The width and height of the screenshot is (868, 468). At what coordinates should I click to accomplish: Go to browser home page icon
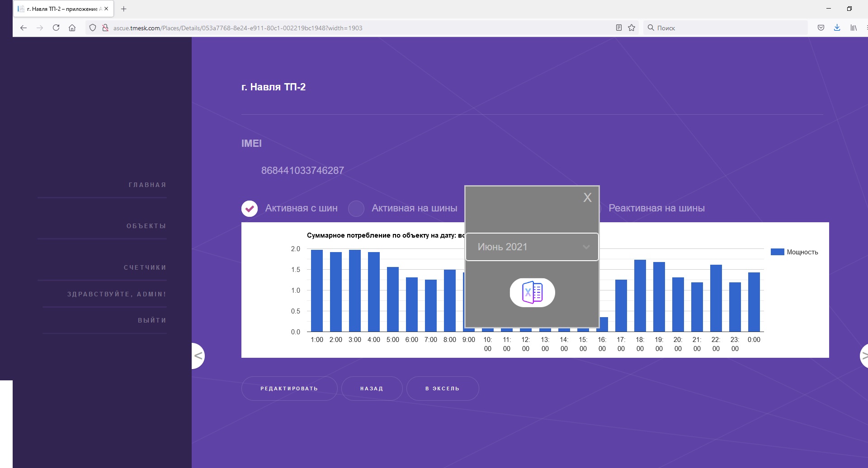[x=72, y=28]
